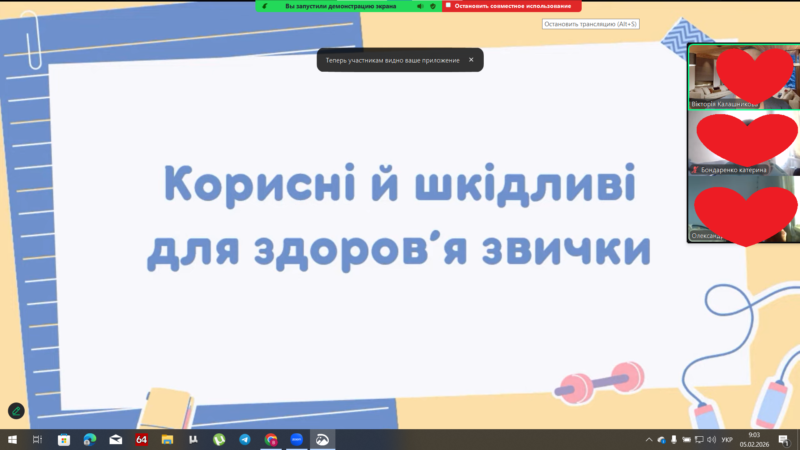Open the annotation pencil tool at bottom left
This screenshot has width=800, height=450.
tap(16, 411)
